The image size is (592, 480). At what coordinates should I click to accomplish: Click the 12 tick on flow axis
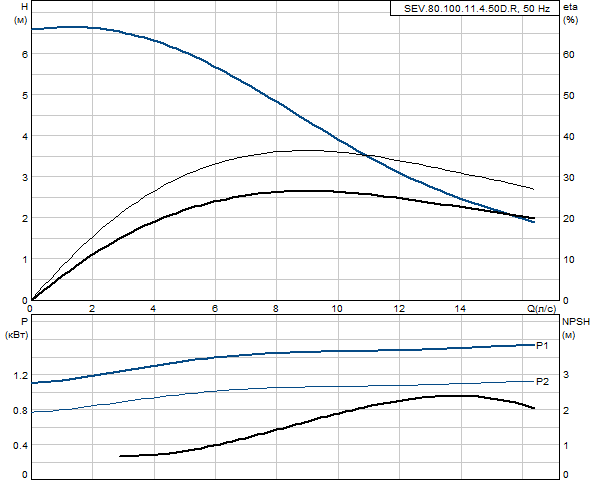[399, 309]
